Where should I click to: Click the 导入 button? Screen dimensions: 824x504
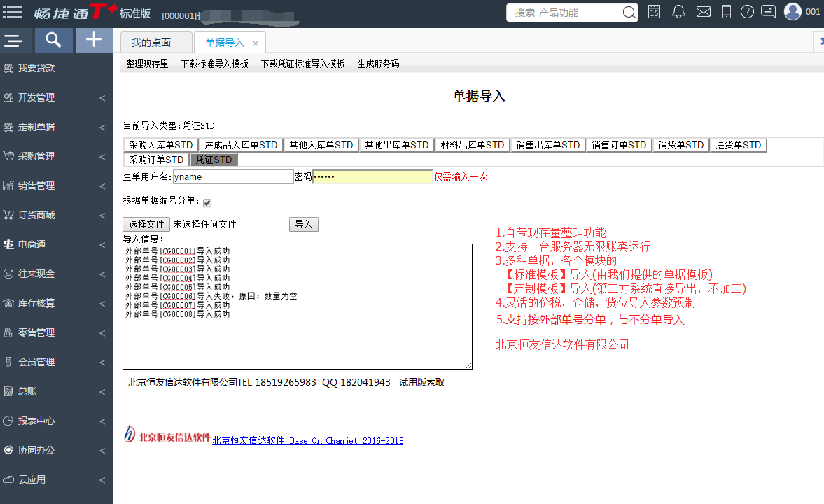[x=304, y=225]
